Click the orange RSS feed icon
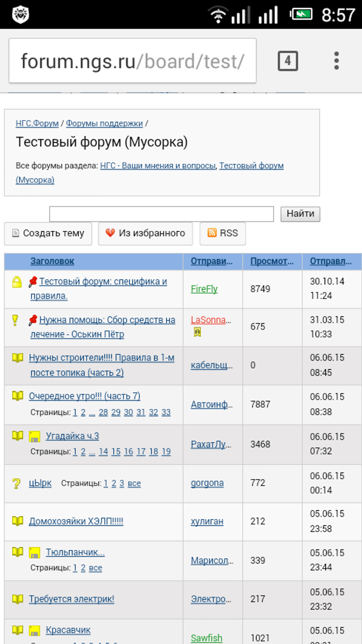 coord(212,233)
